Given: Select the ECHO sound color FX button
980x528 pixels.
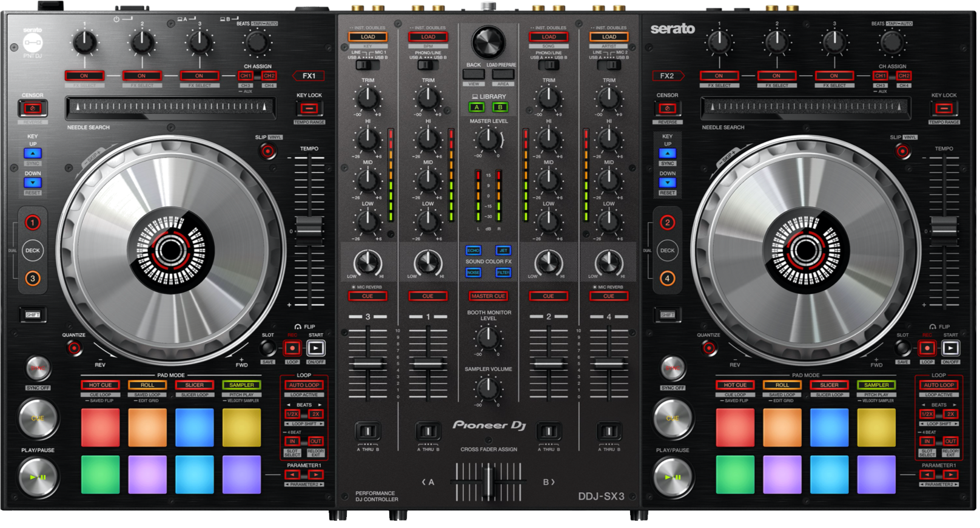Looking at the screenshot, I should click(473, 250).
